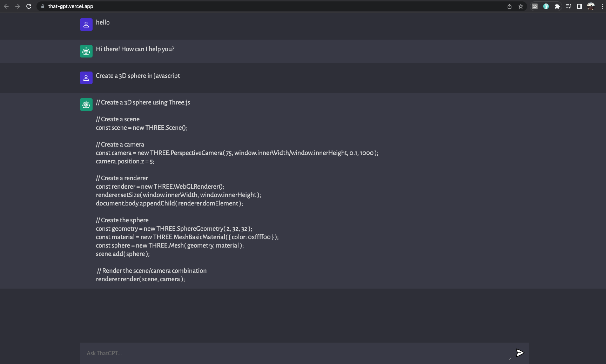The width and height of the screenshot is (606, 364).
Task: Click '// Render the scene/camera combination' comment
Action: coord(152,271)
